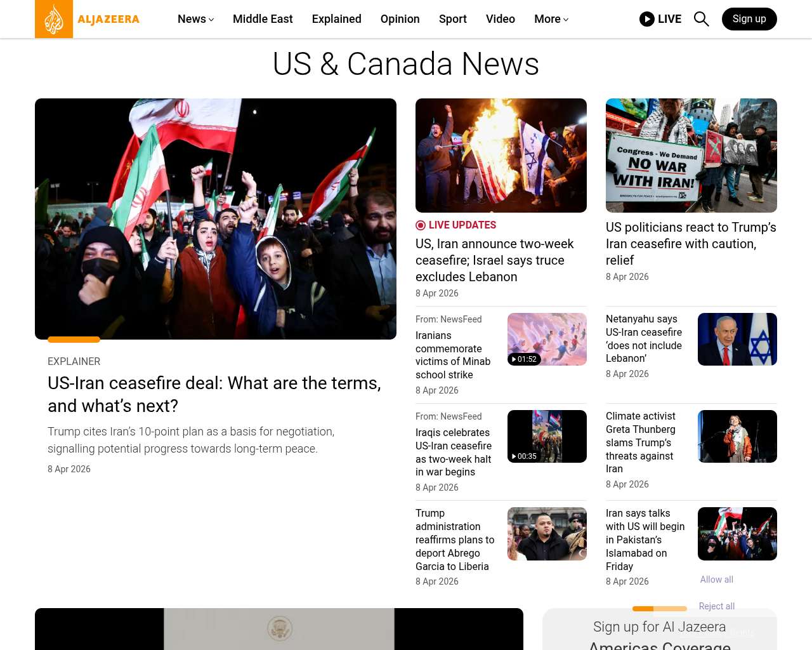Click the Sign up button
812x650 pixels.
[749, 19]
